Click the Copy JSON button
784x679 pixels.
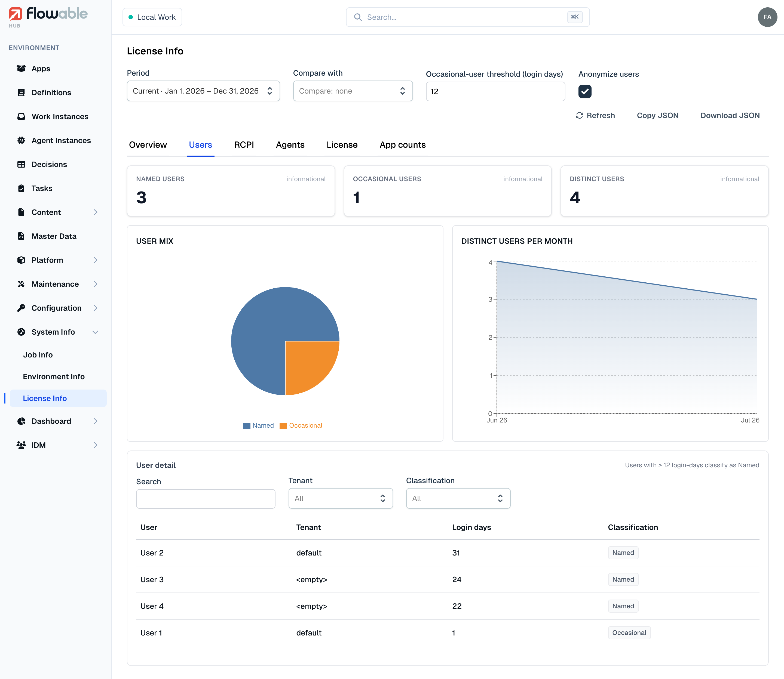click(x=657, y=116)
